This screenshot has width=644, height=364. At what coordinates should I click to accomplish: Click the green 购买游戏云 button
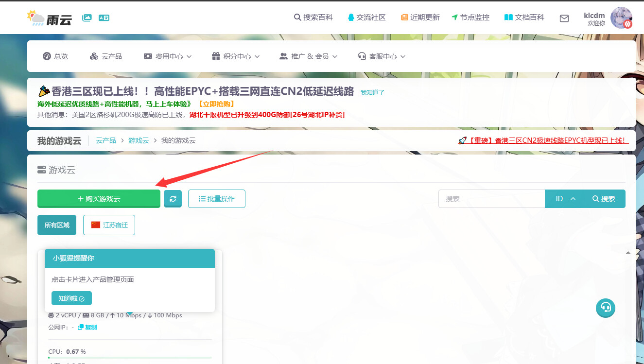click(x=99, y=199)
